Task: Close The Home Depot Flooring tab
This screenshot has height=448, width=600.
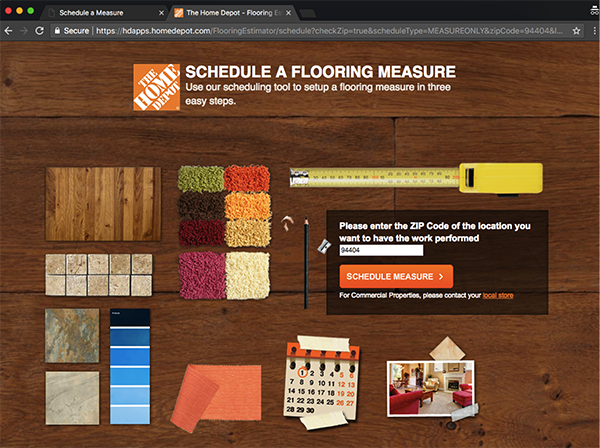Action: pyautogui.click(x=289, y=13)
